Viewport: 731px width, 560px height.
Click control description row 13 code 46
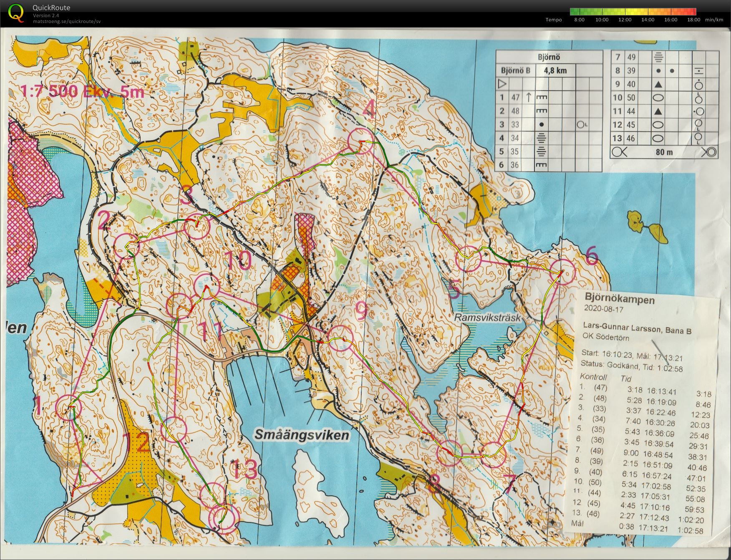coord(631,138)
